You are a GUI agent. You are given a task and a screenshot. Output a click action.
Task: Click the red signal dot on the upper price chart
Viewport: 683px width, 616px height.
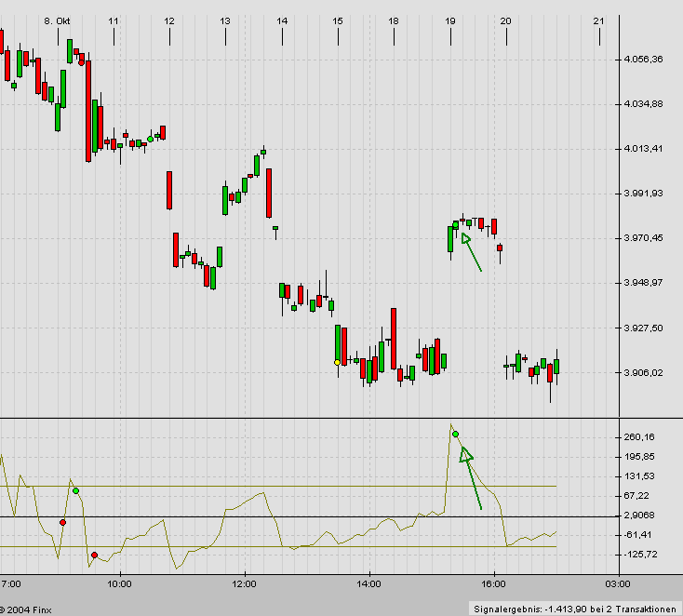tap(82, 62)
